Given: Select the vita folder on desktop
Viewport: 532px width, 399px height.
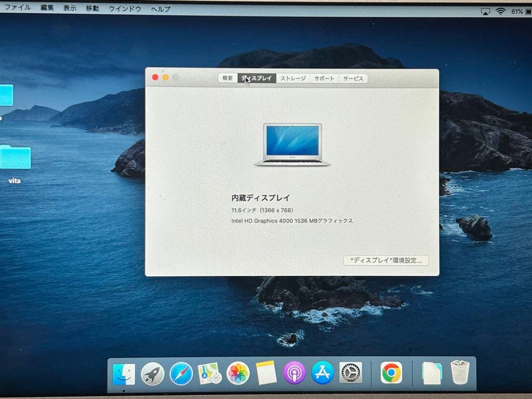Looking at the screenshot, I should (15, 158).
